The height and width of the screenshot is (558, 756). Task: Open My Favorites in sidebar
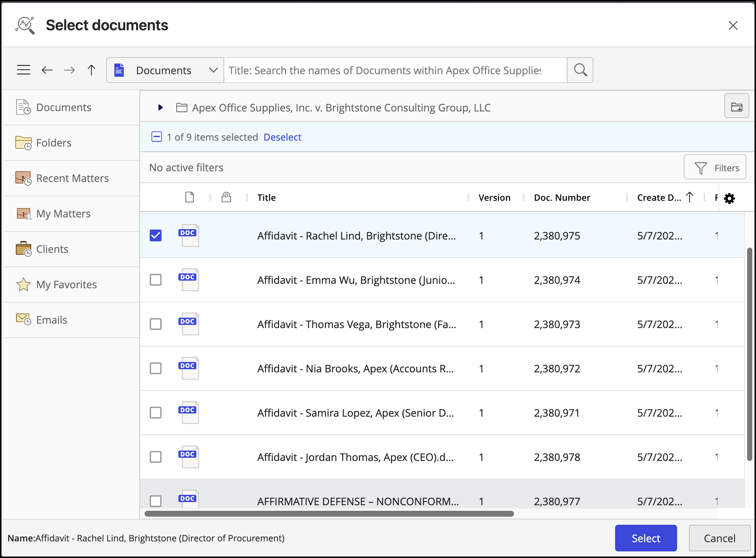tap(66, 285)
